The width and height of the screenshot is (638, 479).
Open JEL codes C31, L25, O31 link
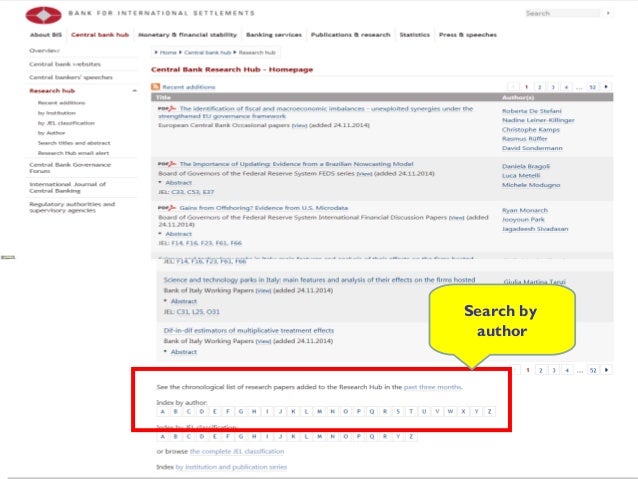coord(198,312)
